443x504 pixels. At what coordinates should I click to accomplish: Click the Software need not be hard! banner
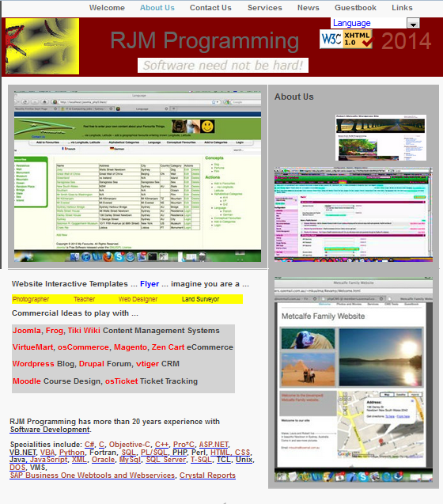pyautogui.click(x=223, y=65)
